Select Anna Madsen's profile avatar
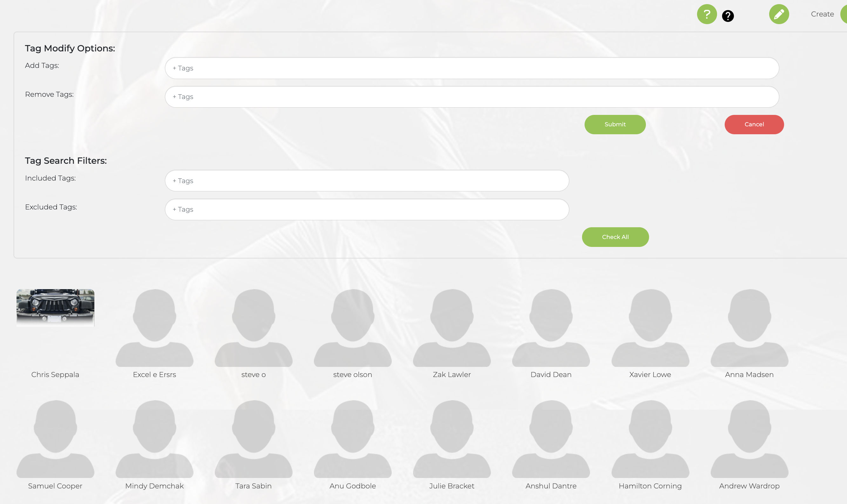 point(749,327)
